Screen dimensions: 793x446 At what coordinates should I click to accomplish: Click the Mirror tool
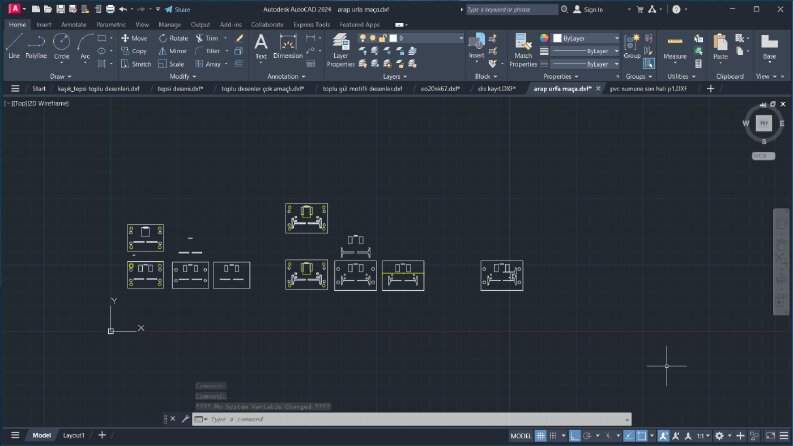point(172,51)
